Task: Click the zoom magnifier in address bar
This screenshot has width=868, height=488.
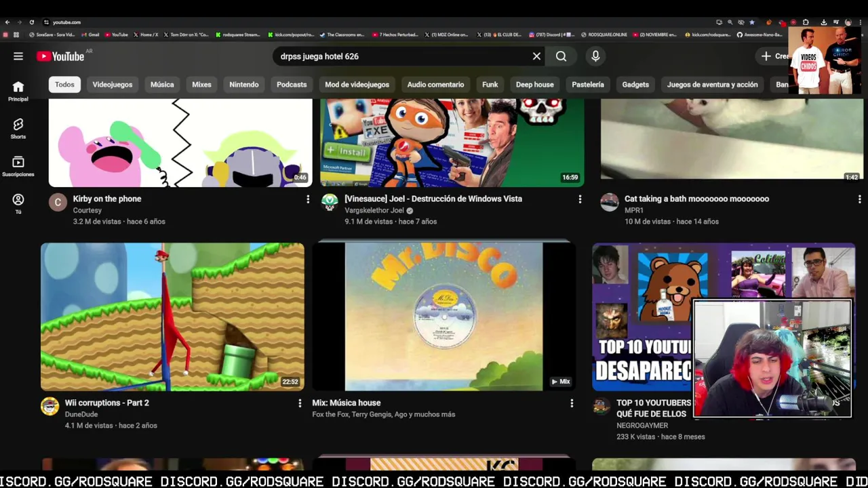Action: [730, 22]
